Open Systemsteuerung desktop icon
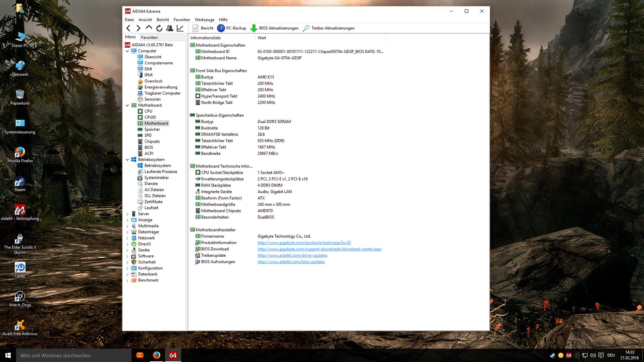This screenshot has height=362, width=644. 20,126
